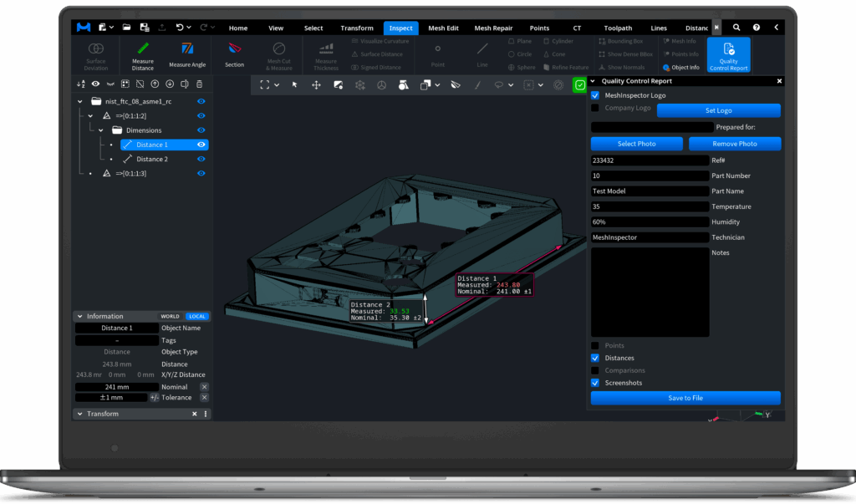This screenshot has width=856, height=504.
Task: Click the Technician input field
Action: [650, 237]
